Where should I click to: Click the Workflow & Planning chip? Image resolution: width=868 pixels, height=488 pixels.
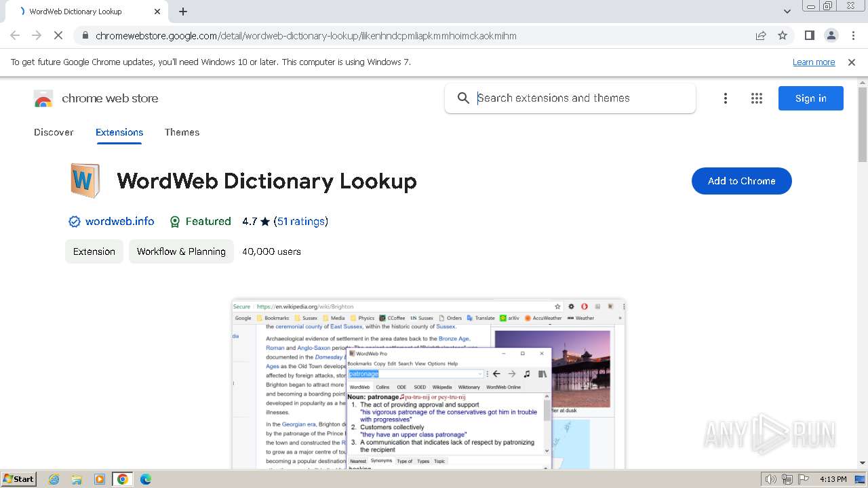[x=181, y=251]
